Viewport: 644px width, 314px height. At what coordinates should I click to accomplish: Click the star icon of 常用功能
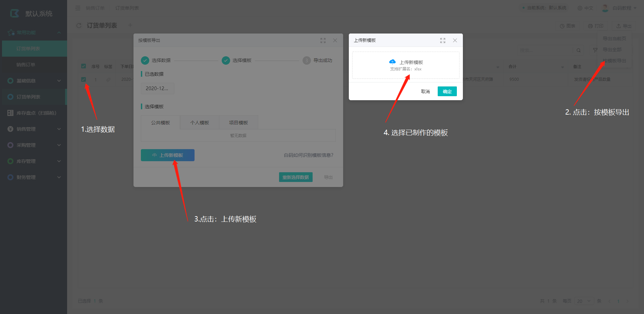[x=11, y=33]
